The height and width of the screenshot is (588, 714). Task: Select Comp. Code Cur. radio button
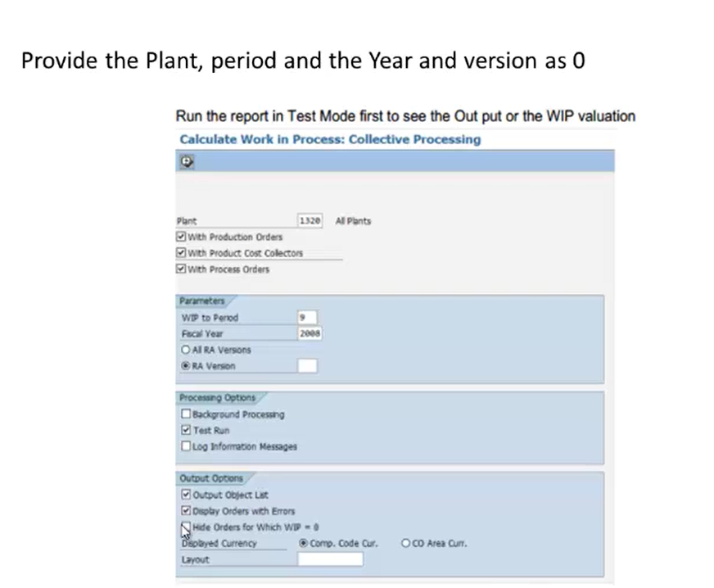(x=303, y=543)
